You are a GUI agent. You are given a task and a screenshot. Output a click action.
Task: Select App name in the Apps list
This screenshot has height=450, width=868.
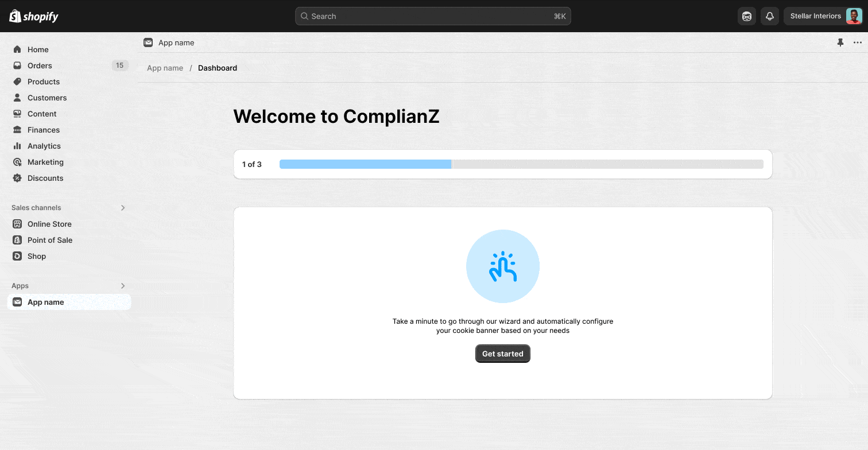69,302
